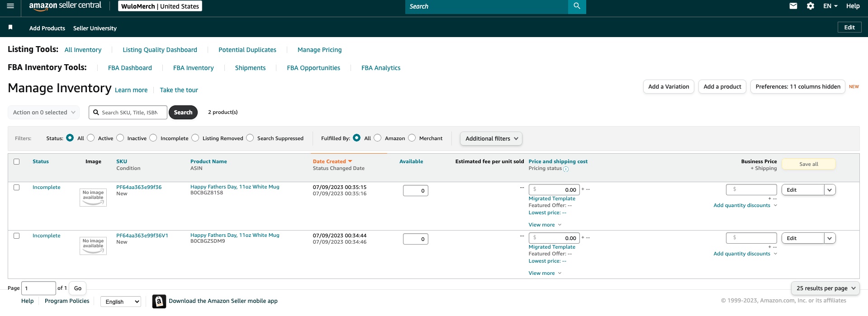Select Status filter All radio button
This screenshot has height=316, width=868.
pos(70,138)
